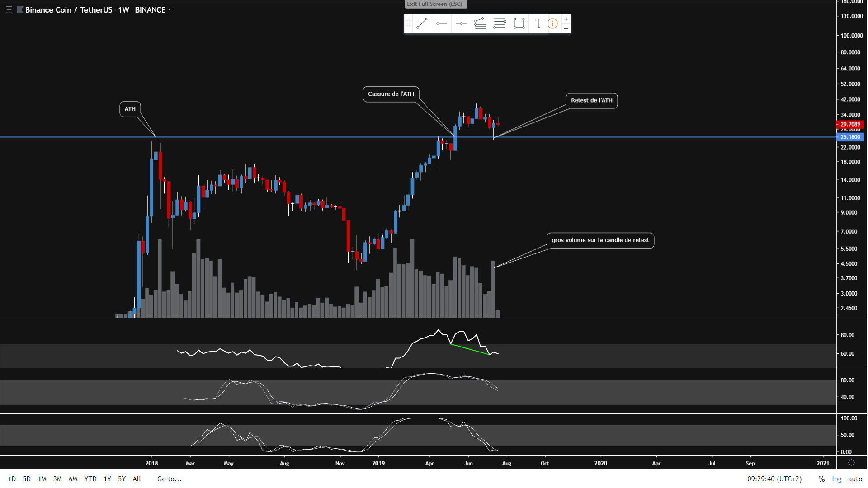Open chart settings gear icon
Screen dimensions: 868x488
[851, 463]
